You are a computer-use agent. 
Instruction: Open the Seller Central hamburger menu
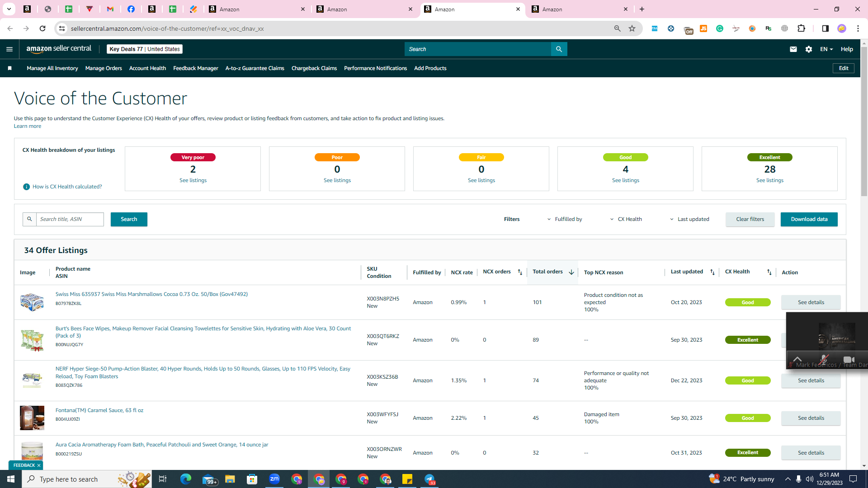click(9, 49)
